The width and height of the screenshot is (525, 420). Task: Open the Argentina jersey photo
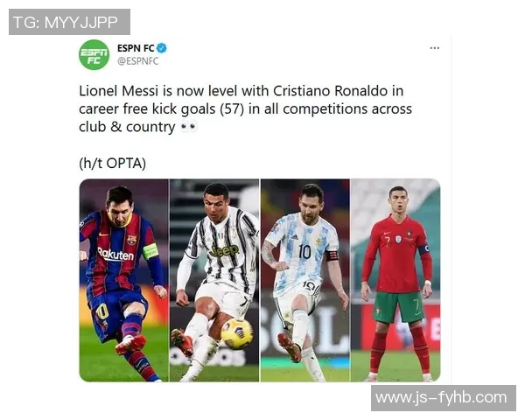tap(305, 280)
